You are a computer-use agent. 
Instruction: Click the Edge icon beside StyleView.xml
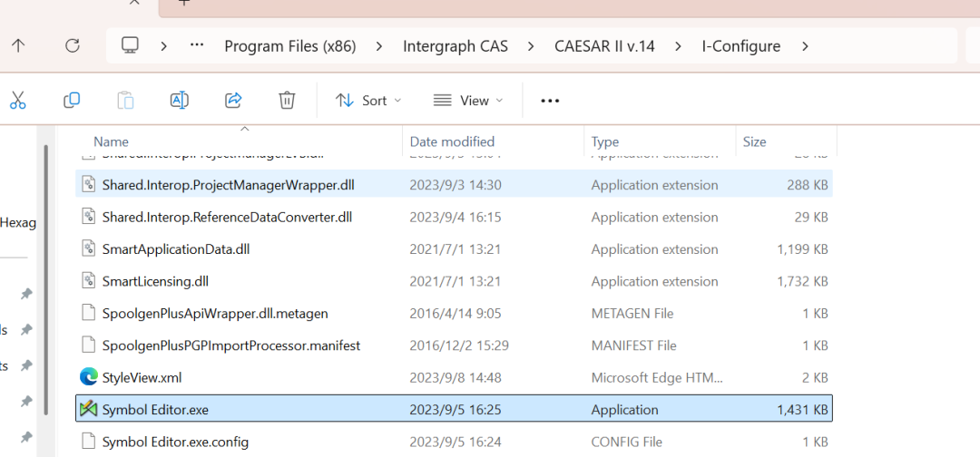(x=89, y=377)
